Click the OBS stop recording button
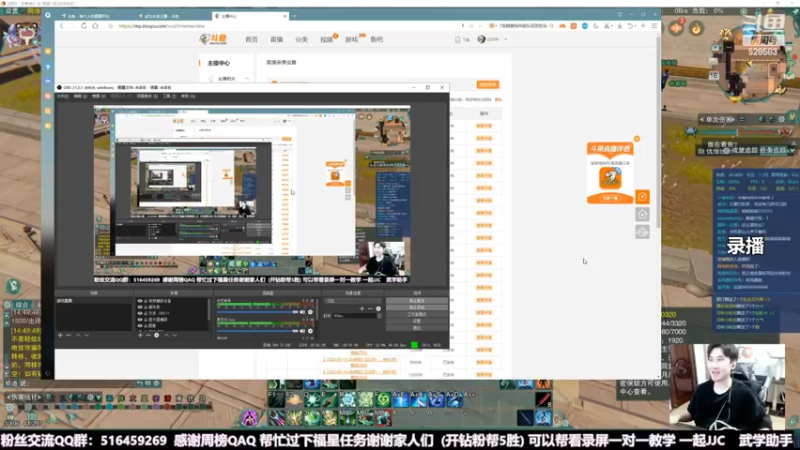Image resolution: width=800 pixels, height=450 pixels. [417, 307]
